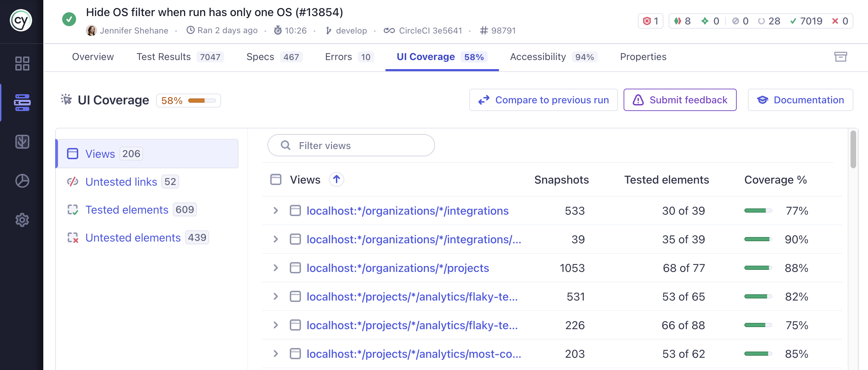Image resolution: width=868 pixels, height=370 pixels.
Task: Expand the analytics/most-co... row
Action: point(275,354)
